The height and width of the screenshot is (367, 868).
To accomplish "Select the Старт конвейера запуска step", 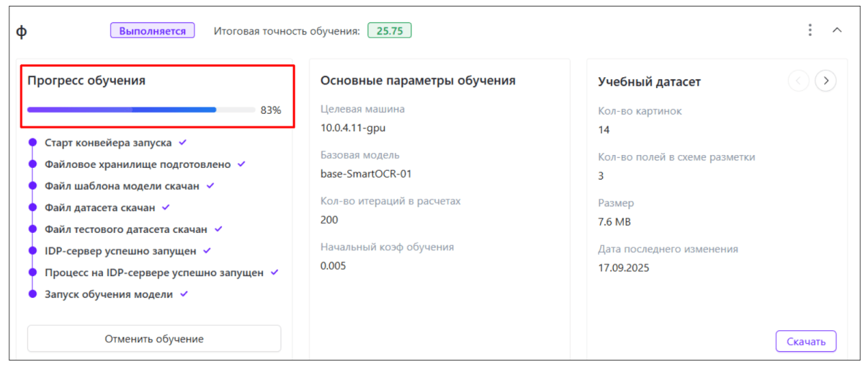I will pos(108,143).
